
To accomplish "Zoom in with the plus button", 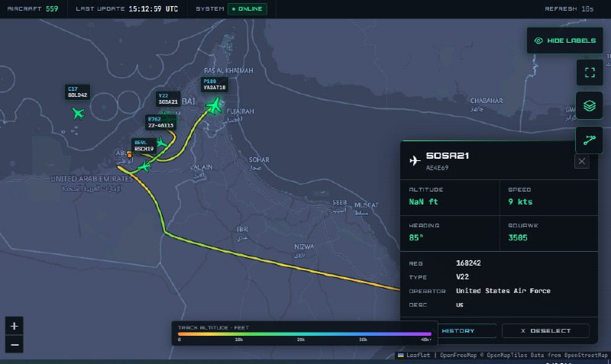I will click(x=15, y=326).
